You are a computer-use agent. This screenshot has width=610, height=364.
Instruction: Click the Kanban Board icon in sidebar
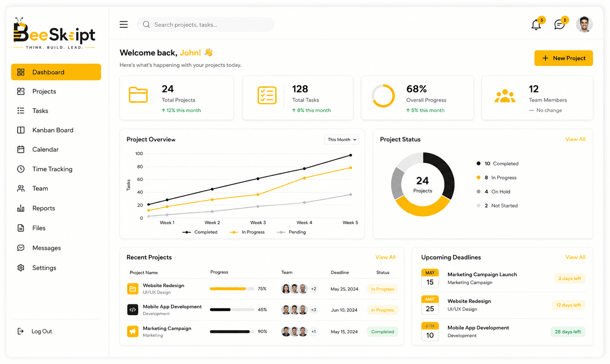tap(21, 130)
